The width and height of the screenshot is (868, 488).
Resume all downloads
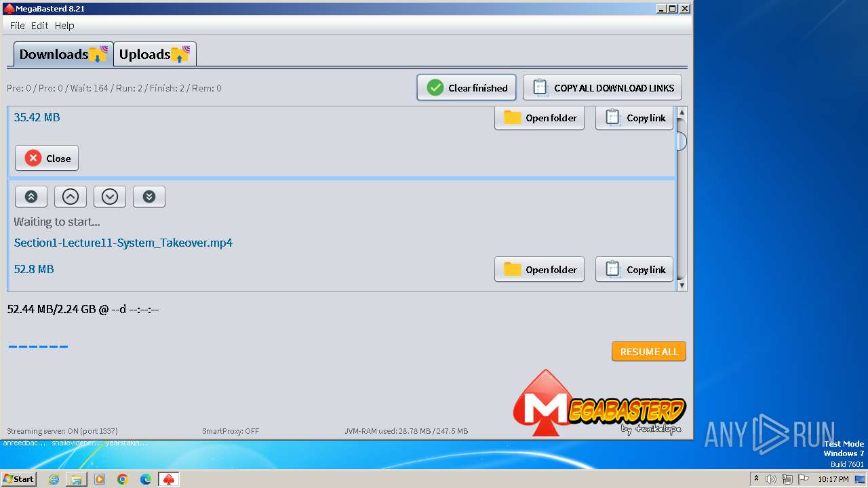tap(649, 351)
